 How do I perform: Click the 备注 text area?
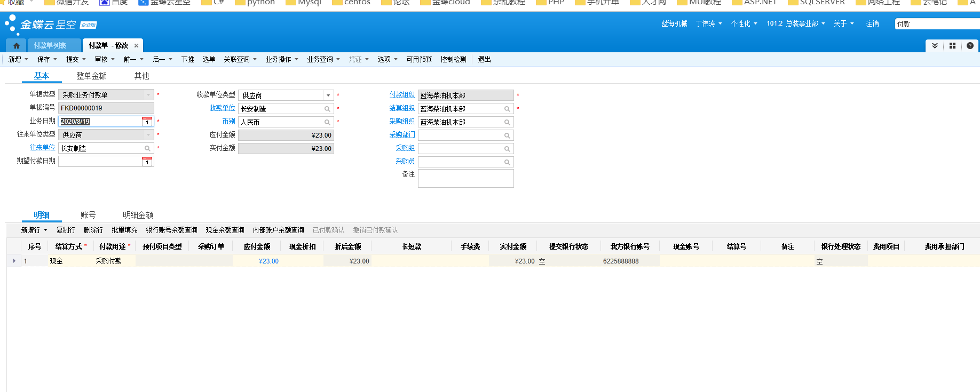pyautogui.click(x=465, y=179)
